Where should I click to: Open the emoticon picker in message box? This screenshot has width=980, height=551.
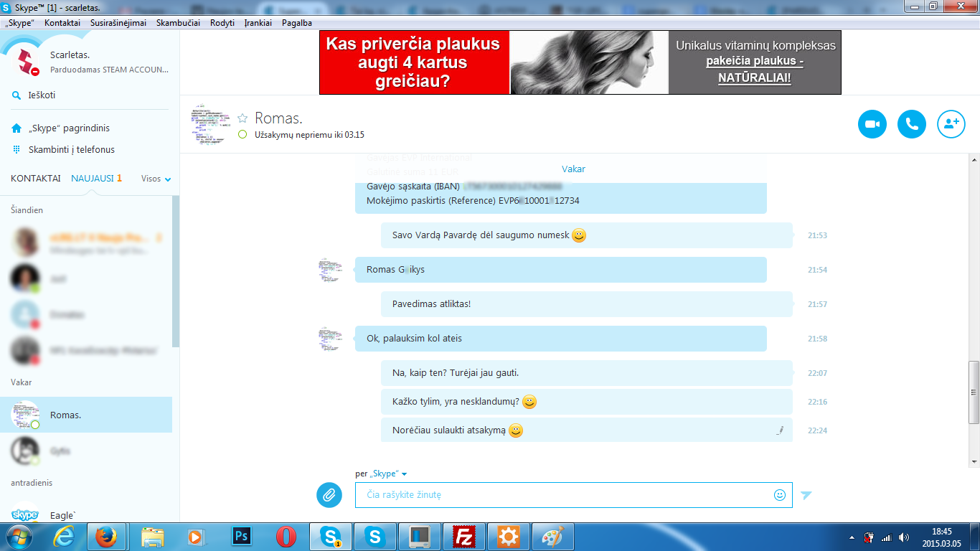[780, 495]
